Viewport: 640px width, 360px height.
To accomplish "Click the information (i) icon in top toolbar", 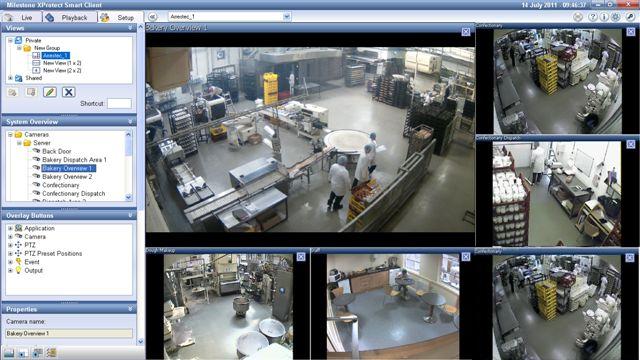I will pyautogui.click(x=604, y=17).
